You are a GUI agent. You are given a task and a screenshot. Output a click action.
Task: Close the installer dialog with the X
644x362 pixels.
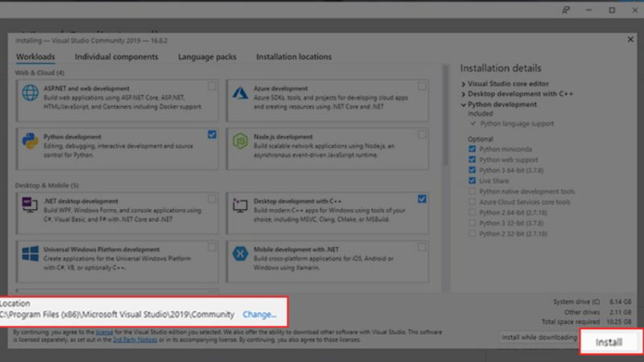coord(630,39)
